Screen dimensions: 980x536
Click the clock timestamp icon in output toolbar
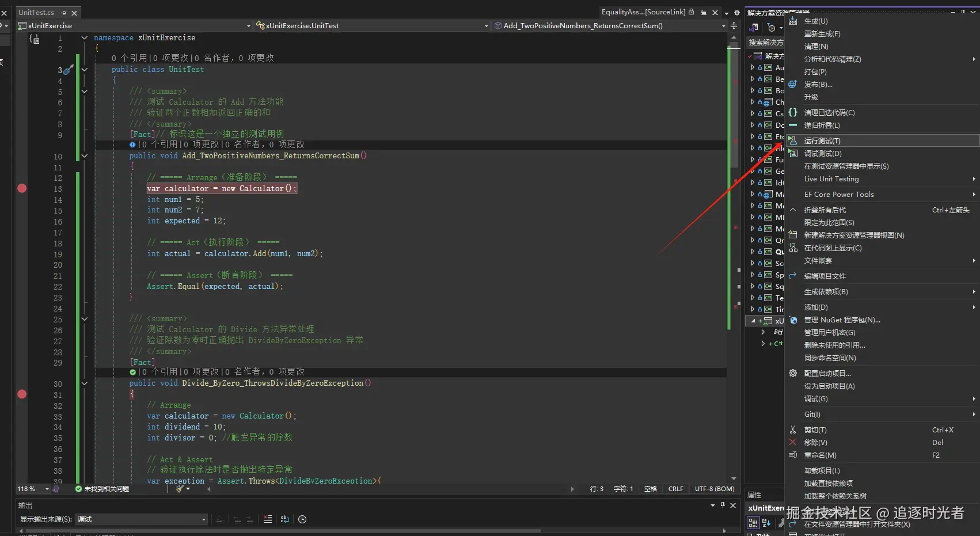pos(302,519)
